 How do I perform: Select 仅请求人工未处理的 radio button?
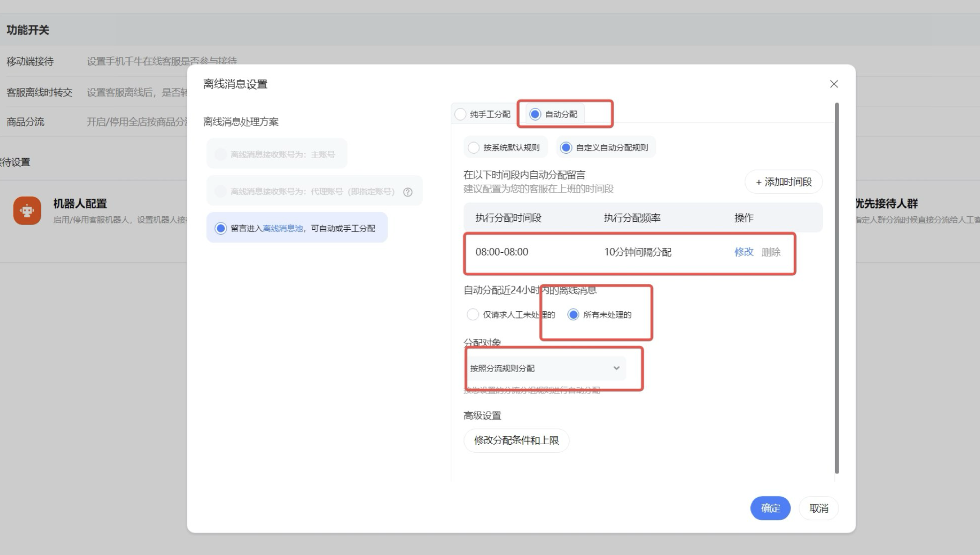(472, 314)
